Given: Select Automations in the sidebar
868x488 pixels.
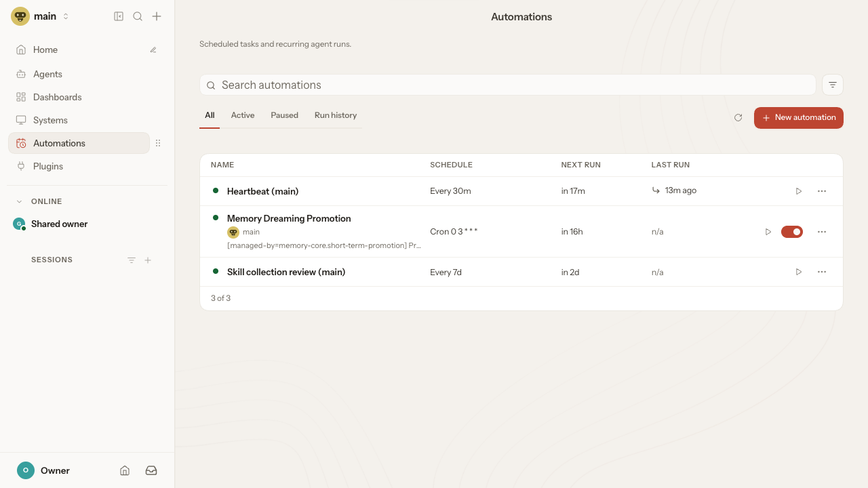Looking at the screenshot, I should pos(79,143).
